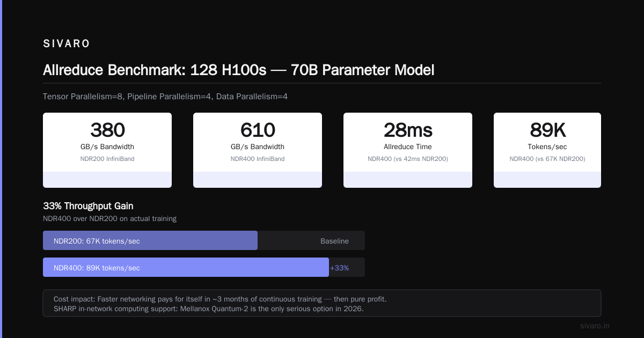Click the Cost impact note line
This screenshot has height=338, width=644.
point(220,299)
